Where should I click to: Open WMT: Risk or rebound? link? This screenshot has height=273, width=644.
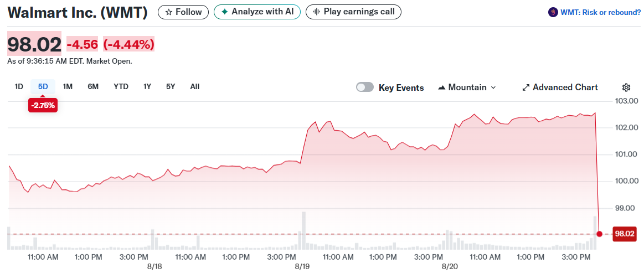click(x=600, y=12)
